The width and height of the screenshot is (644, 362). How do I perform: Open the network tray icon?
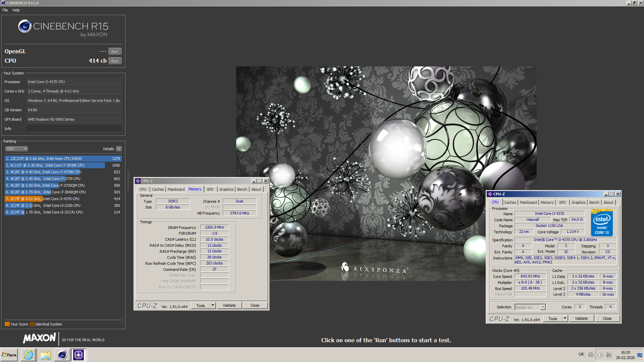click(x=609, y=355)
